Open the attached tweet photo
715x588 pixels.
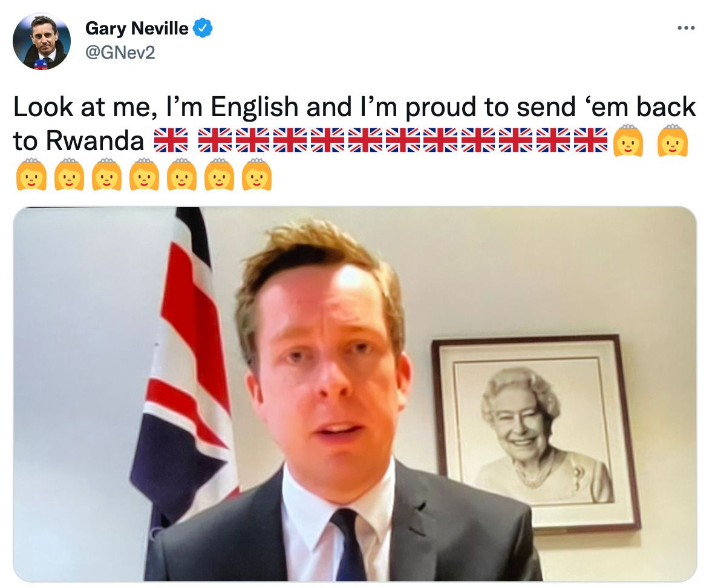(x=354, y=394)
